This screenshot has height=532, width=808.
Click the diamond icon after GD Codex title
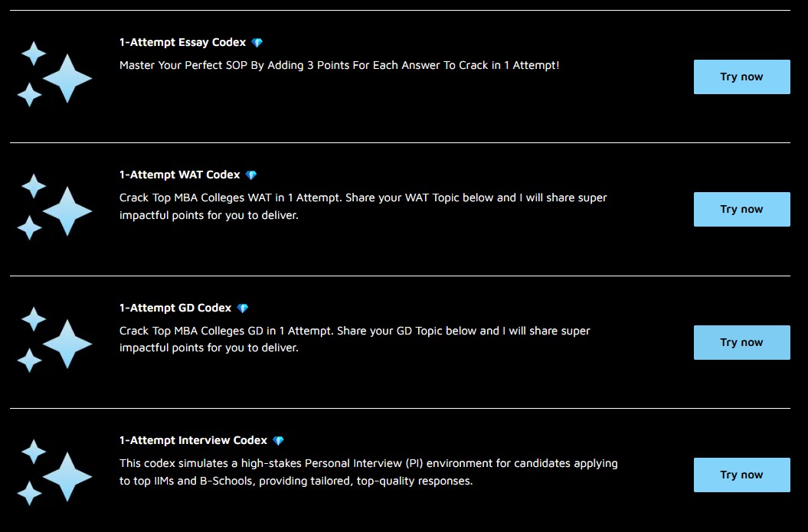click(243, 308)
